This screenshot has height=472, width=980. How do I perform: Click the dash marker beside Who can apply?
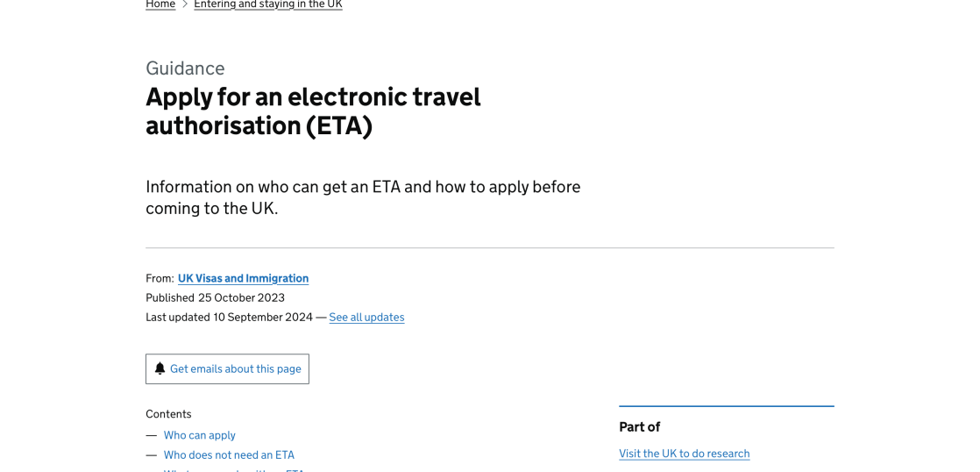tap(152, 435)
